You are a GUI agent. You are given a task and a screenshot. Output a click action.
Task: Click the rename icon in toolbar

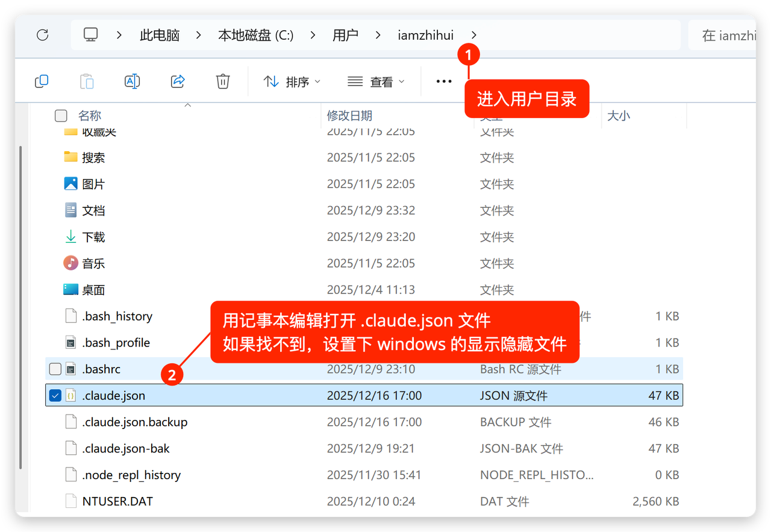coord(132,81)
